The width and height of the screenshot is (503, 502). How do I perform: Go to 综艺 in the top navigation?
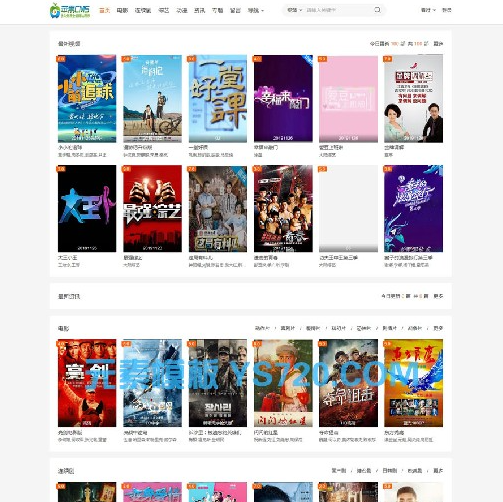tap(163, 11)
